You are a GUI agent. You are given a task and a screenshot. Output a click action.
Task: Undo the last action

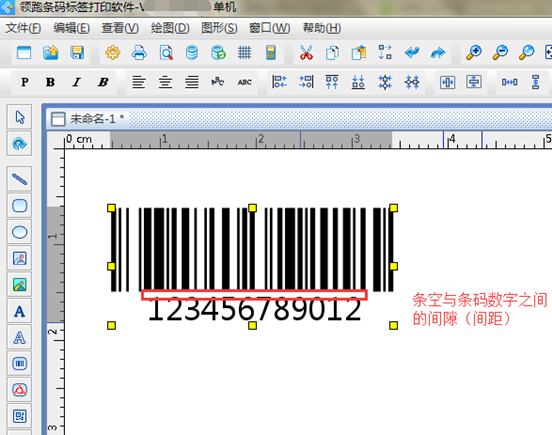(x=412, y=53)
